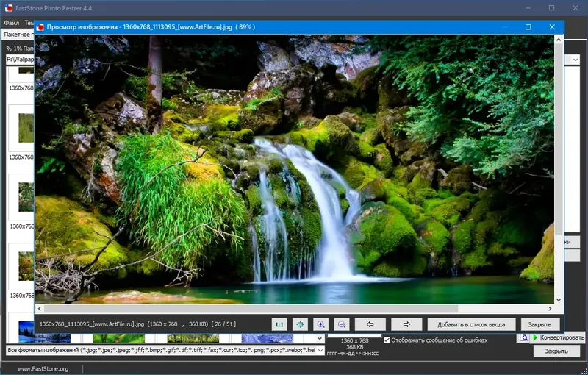This screenshot has width=588, height=375.
Task: Open preview magnifier icon beside Конвертировать
Action: pos(524,337)
